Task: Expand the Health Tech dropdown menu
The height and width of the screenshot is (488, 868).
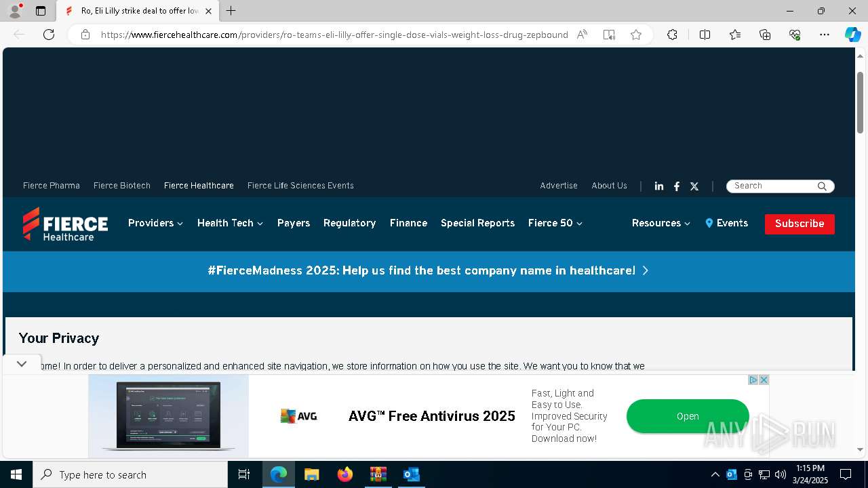Action: pos(230,223)
